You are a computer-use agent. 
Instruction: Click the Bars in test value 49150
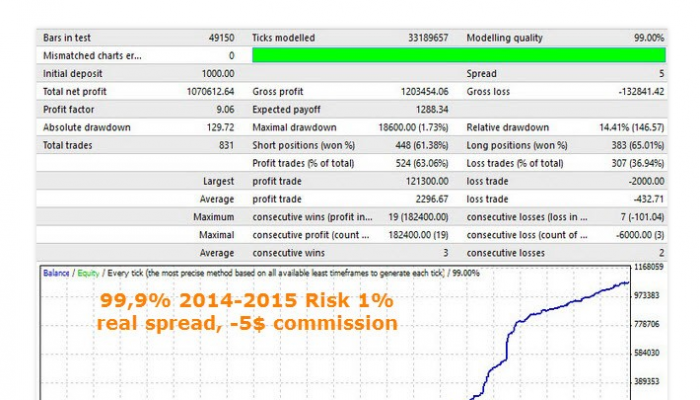221,38
